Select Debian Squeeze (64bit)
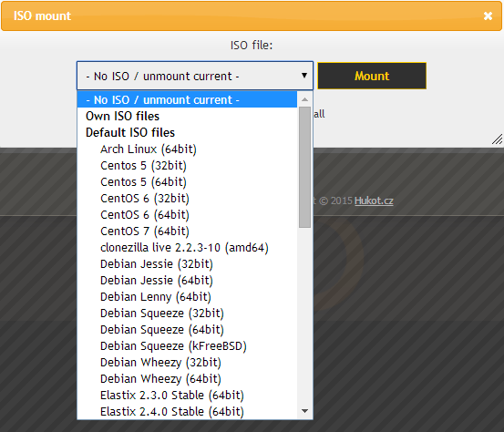The image size is (504, 432). coord(187,329)
